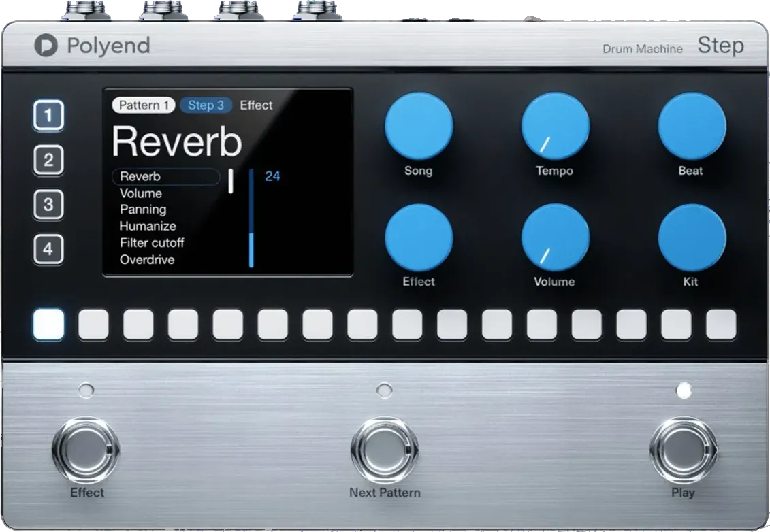The height and width of the screenshot is (532, 770).
Task: Open the Pattern 1 tab on display
Action: [x=144, y=105]
